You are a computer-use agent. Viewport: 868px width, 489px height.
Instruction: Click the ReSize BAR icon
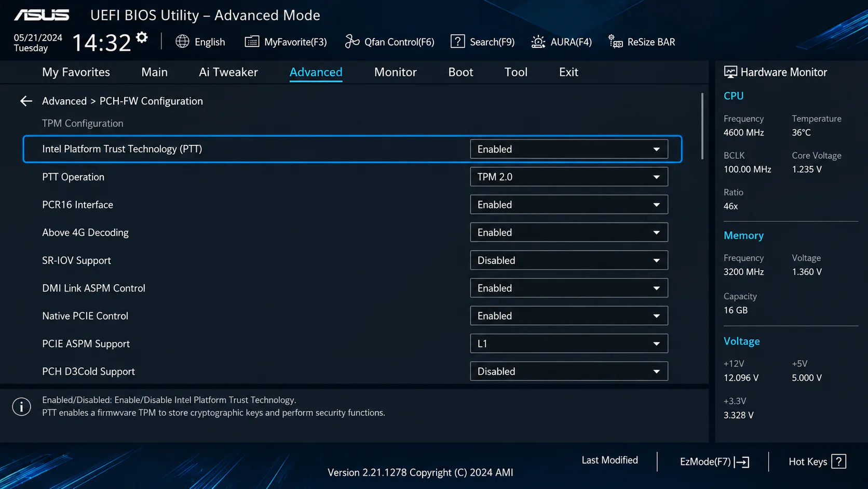coord(615,42)
